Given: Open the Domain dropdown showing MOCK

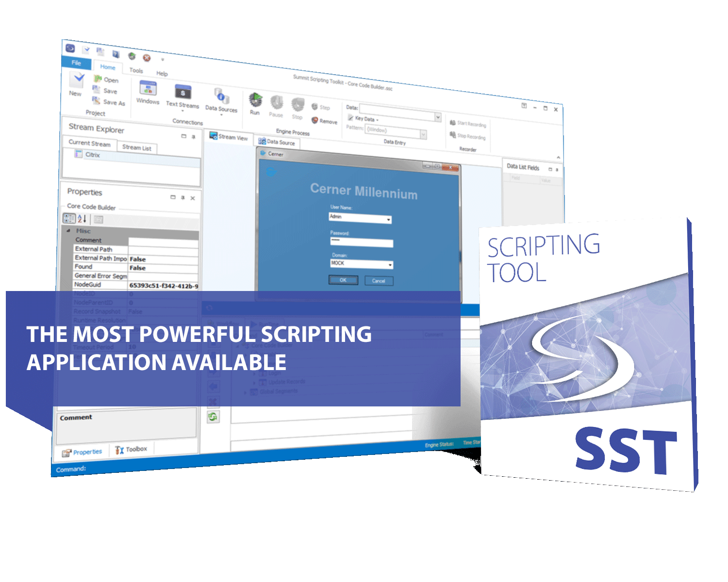Looking at the screenshot, I should [390, 265].
